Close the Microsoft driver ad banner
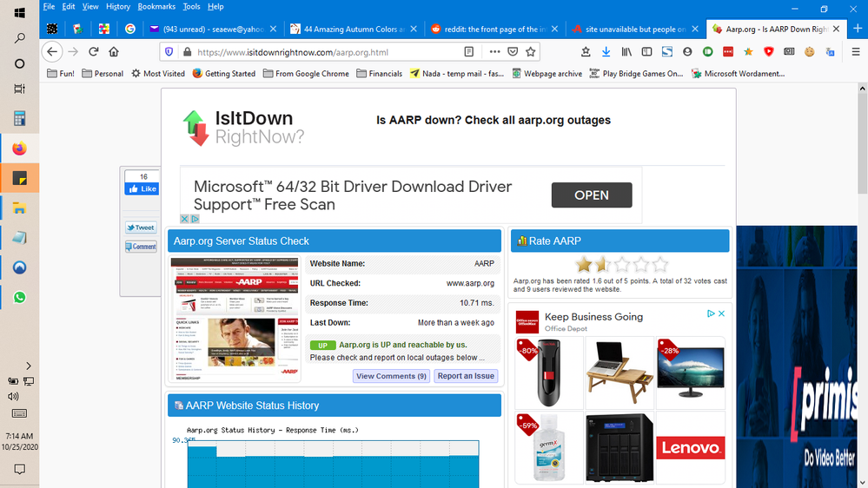Viewport: 868px width, 488px height. coord(184,219)
